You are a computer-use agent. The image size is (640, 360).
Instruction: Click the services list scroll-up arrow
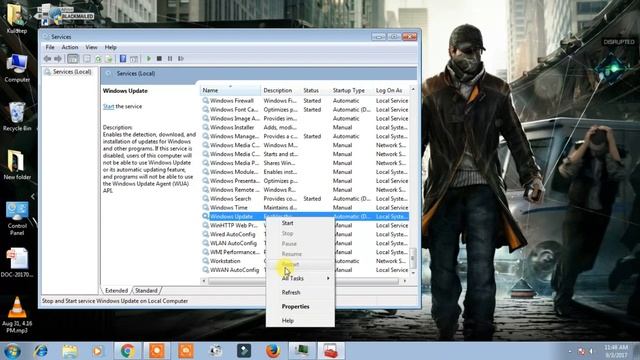coord(413,89)
